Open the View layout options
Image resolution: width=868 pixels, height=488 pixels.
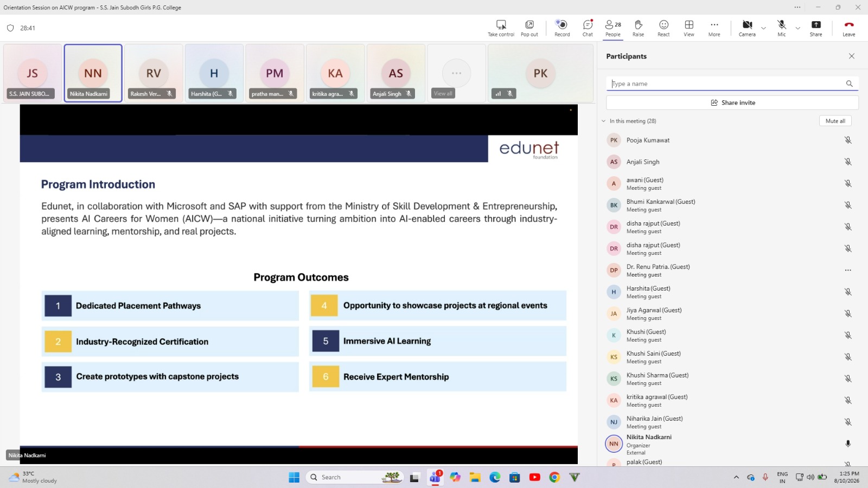pos(689,28)
